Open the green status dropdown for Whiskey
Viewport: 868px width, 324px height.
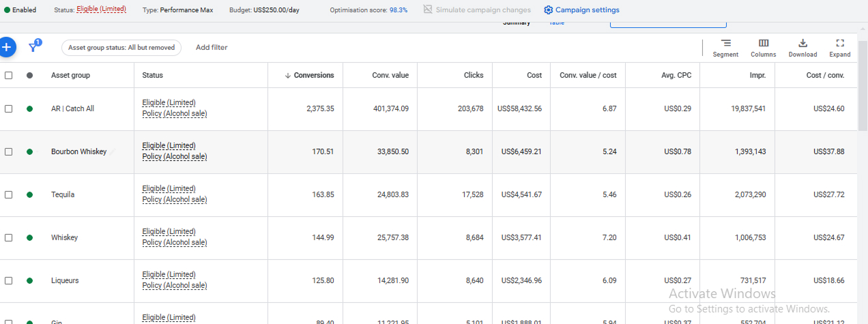(29, 237)
